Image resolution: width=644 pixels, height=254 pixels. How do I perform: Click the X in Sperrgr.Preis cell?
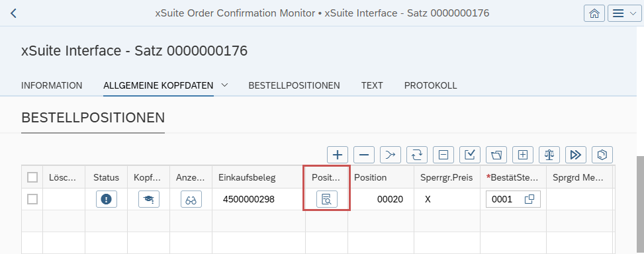click(428, 199)
